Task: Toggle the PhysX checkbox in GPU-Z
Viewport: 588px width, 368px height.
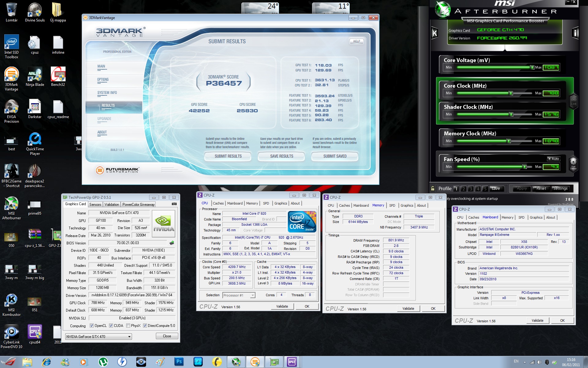Action: pos(128,326)
